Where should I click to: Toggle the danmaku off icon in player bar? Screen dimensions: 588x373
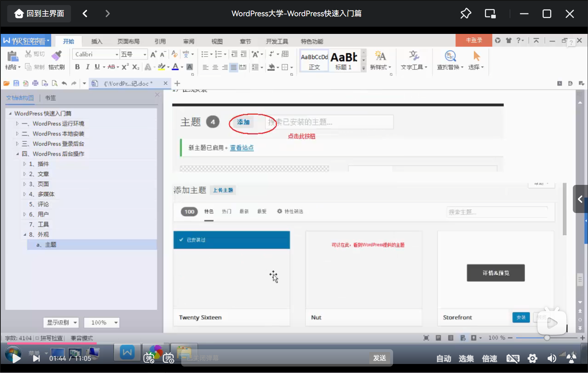pyautogui.click(x=149, y=358)
